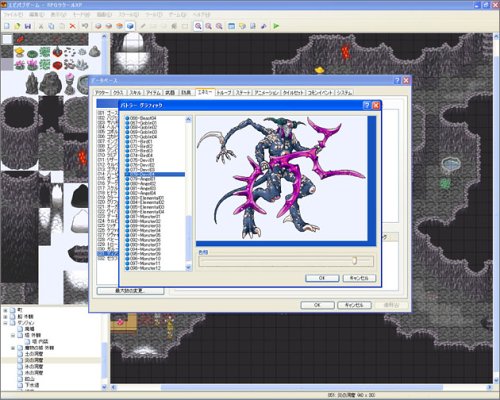Switch to the アクター tab in Database
Screen dimensions: 500x400
102,92
